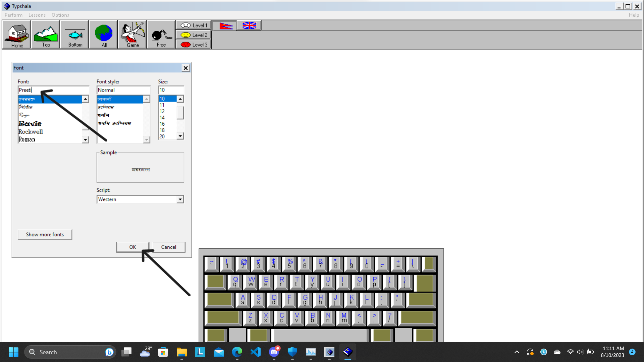This screenshot has height=362, width=644.
Task: Open the Lessons menu
Action: pos(37,15)
